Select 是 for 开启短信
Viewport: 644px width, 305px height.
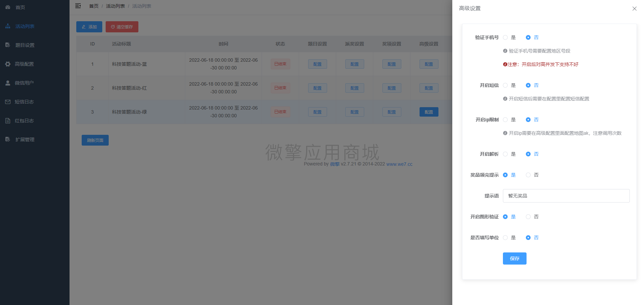pyautogui.click(x=505, y=85)
